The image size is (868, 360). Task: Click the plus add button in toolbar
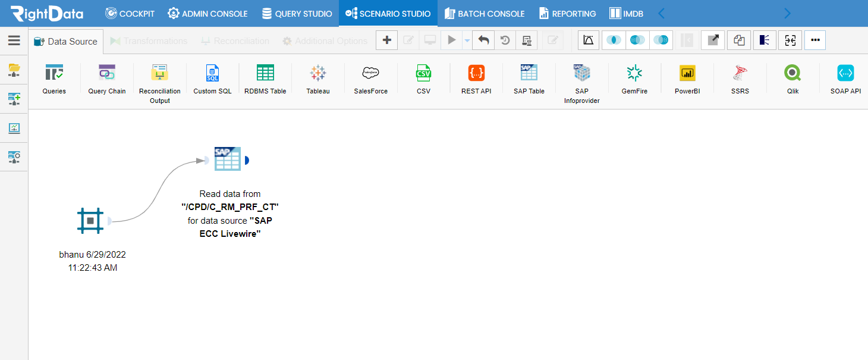pyautogui.click(x=387, y=40)
